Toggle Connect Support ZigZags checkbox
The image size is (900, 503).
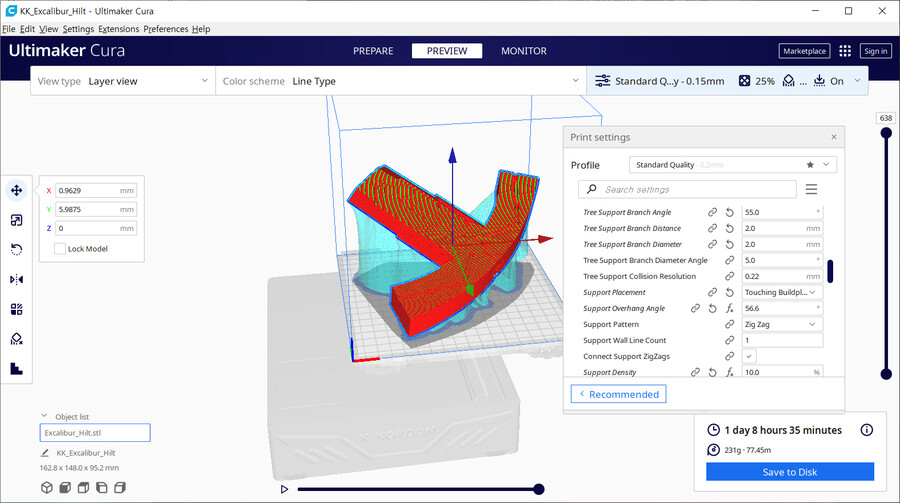pos(749,356)
